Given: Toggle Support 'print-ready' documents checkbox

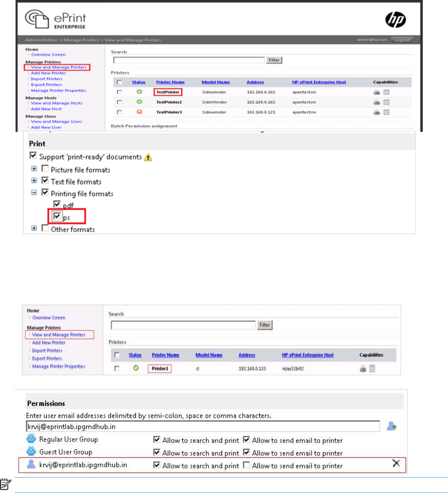Looking at the screenshot, I should pos(33,156).
